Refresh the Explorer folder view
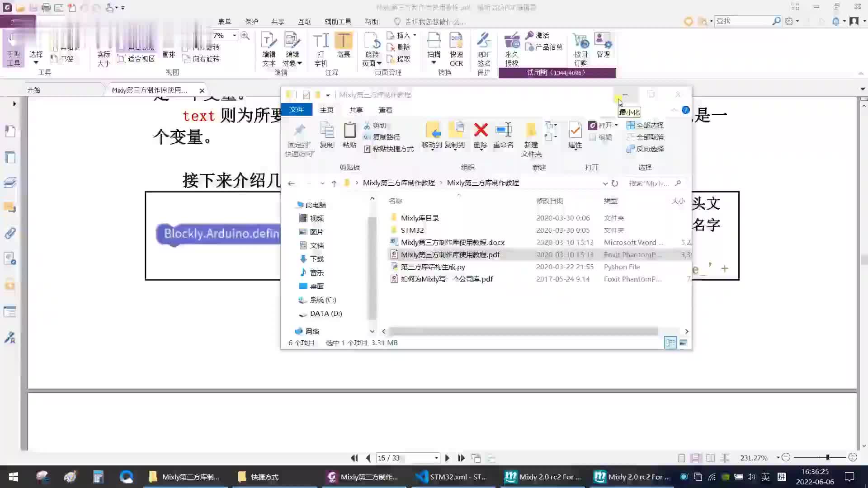This screenshot has height=488, width=868. tap(615, 183)
